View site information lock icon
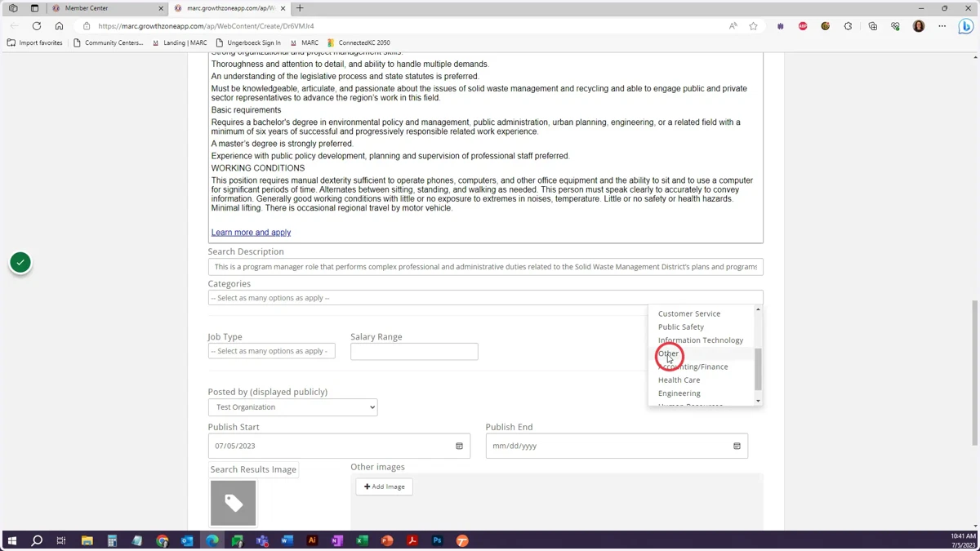Screen dimensions: 980x551 click(87, 26)
